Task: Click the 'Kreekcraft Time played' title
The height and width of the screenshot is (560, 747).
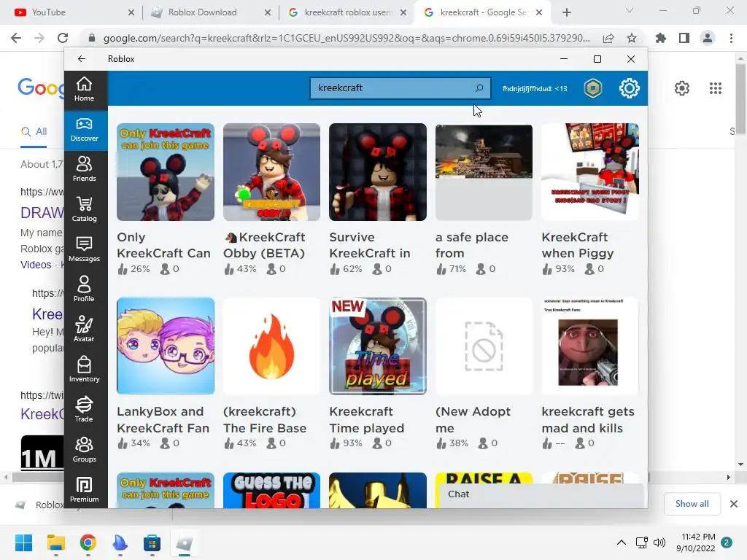Action: [x=367, y=419]
